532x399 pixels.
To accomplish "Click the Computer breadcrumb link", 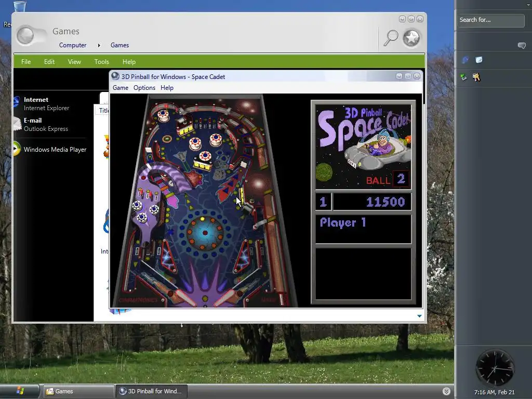I will [73, 45].
